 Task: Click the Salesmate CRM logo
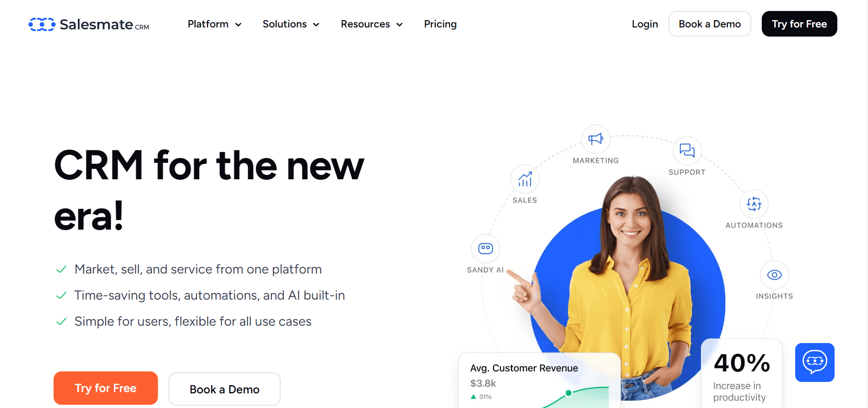coord(89,24)
